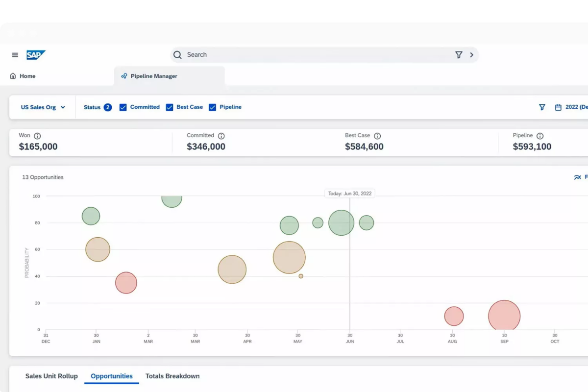Click the SAP logo
The image size is (588, 392).
(36, 55)
